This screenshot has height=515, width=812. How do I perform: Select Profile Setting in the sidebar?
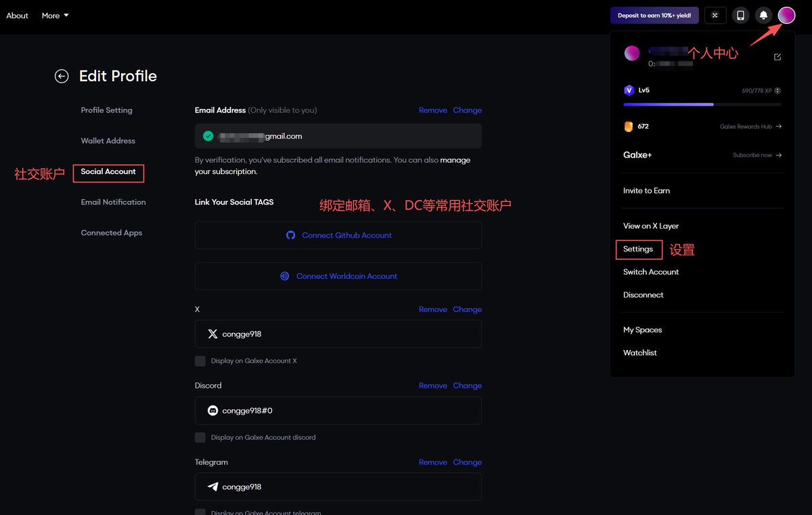[x=107, y=110]
